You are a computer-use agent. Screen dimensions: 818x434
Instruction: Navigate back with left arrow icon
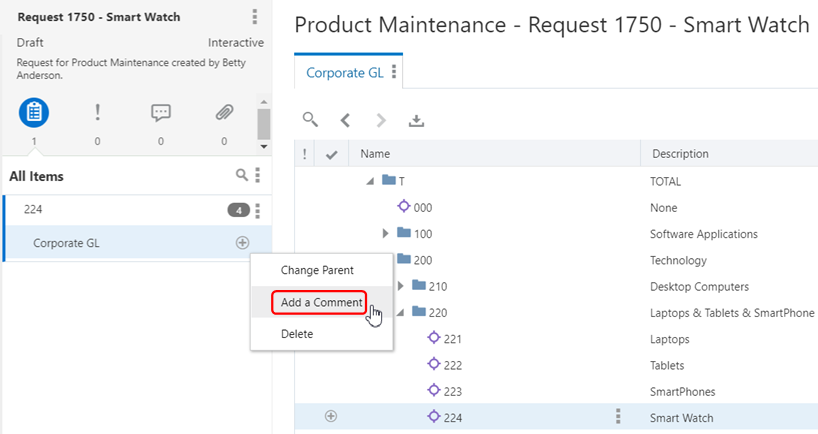[x=345, y=120]
